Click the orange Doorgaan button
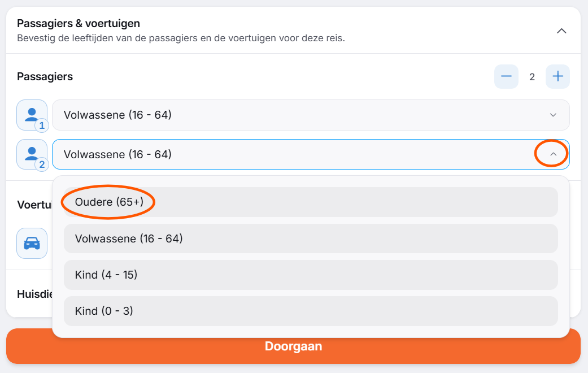 (x=293, y=346)
